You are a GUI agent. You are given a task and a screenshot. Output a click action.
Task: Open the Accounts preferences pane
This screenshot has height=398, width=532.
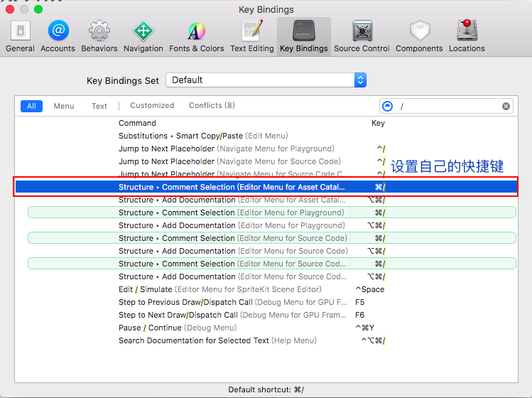pos(58,36)
